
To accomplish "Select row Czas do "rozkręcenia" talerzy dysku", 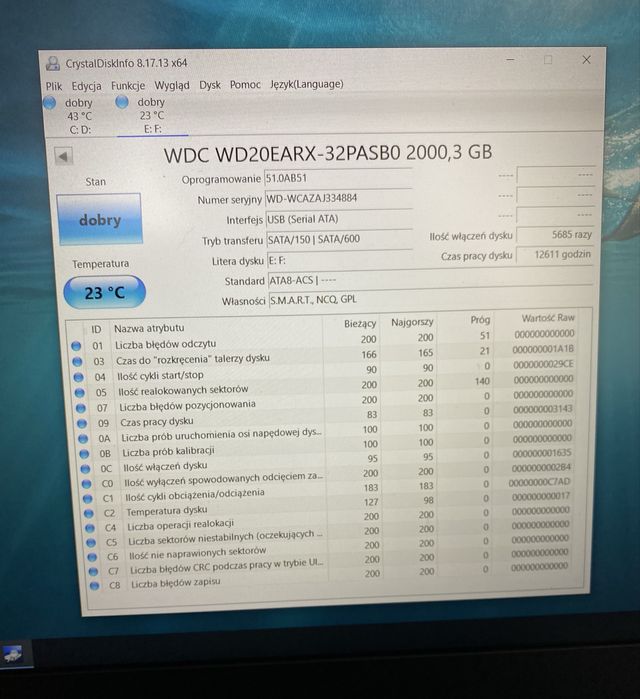I will pos(324,355).
